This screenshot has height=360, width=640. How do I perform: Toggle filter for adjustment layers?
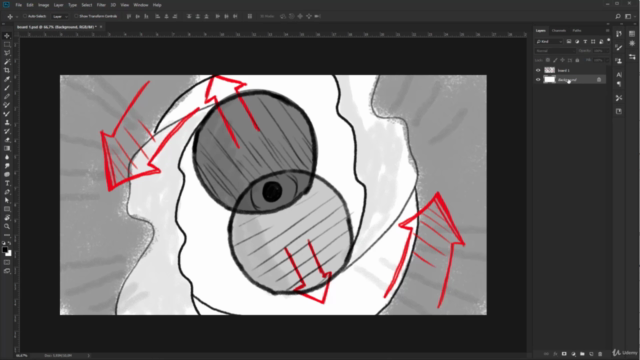tap(577, 42)
